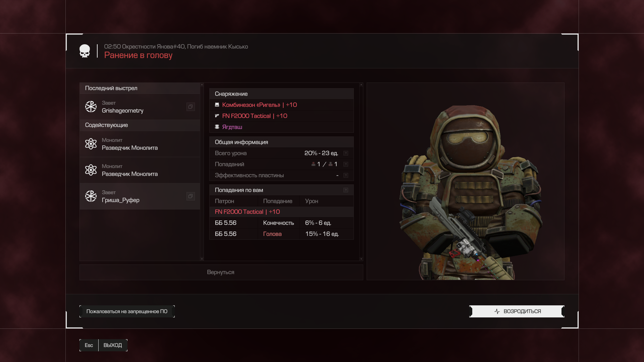Click Всего урона label

click(231, 153)
